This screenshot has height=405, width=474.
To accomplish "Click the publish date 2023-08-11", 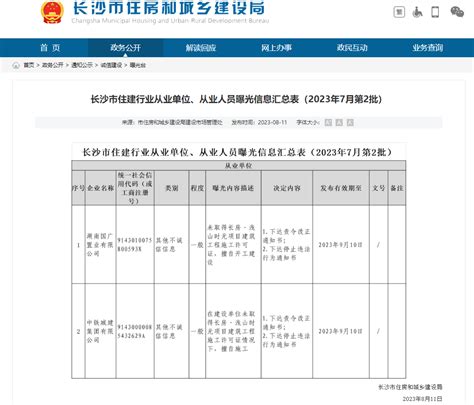I will point(272,122).
